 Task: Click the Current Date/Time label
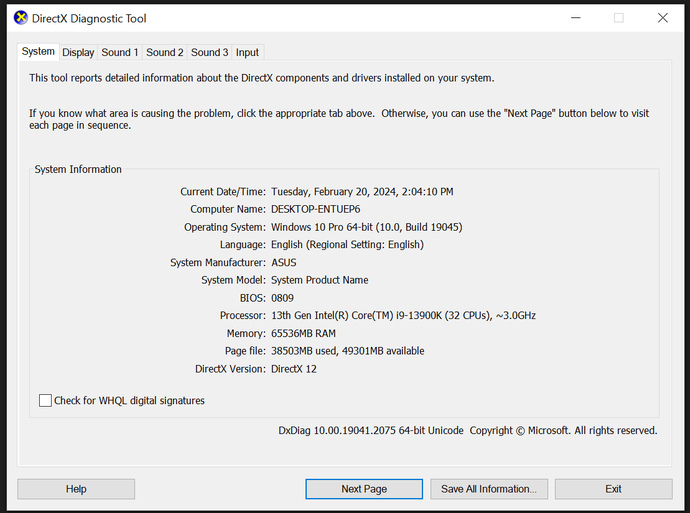pos(223,191)
